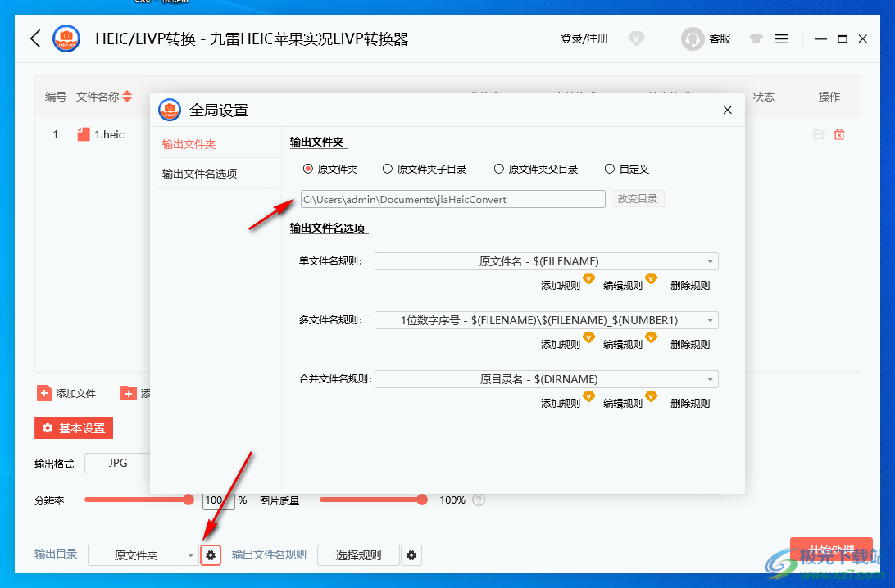This screenshot has height=588, width=895.
Task: Click the 基本设置 tab button
Action: pyautogui.click(x=74, y=428)
